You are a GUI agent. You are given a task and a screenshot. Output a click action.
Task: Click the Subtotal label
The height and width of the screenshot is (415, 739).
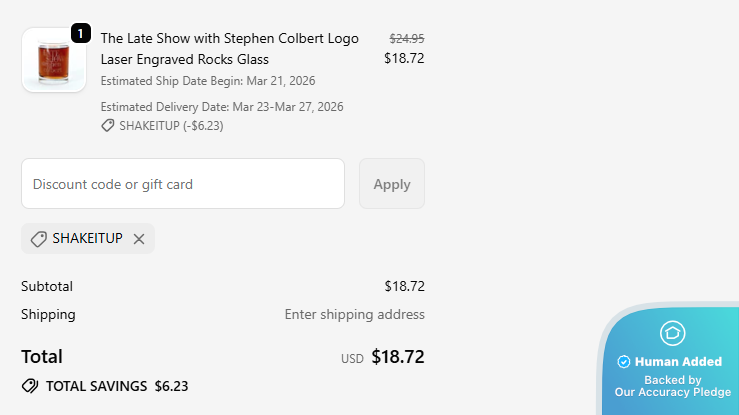tap(47, 286)
